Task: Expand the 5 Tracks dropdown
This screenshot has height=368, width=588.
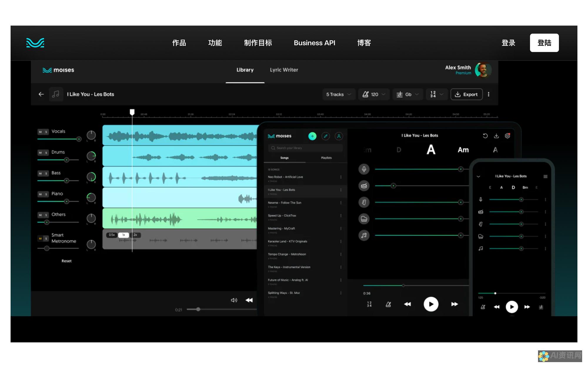Action: (339, 94)
